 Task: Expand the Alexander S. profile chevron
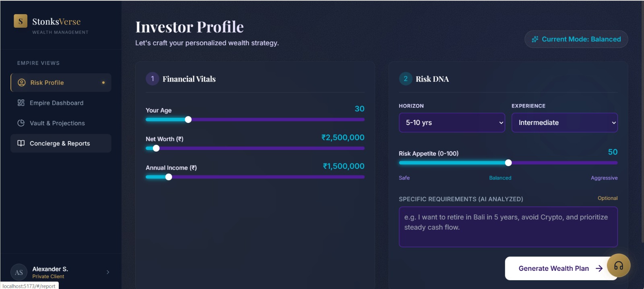(108, 272)
